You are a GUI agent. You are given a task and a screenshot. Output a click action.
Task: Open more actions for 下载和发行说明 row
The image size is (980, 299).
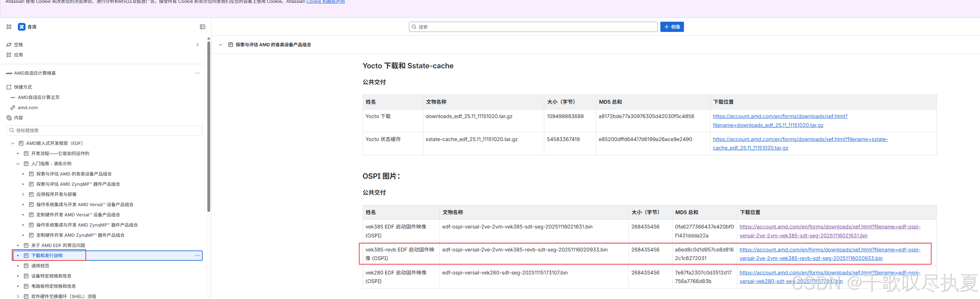tap(197, 256)
